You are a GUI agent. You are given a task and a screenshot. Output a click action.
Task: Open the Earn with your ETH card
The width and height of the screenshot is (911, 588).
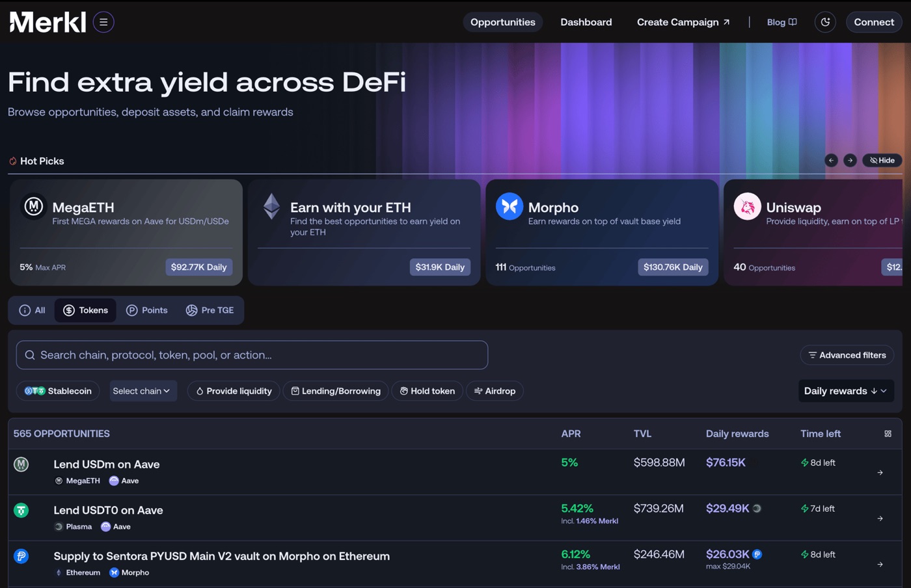coord(364,232)
